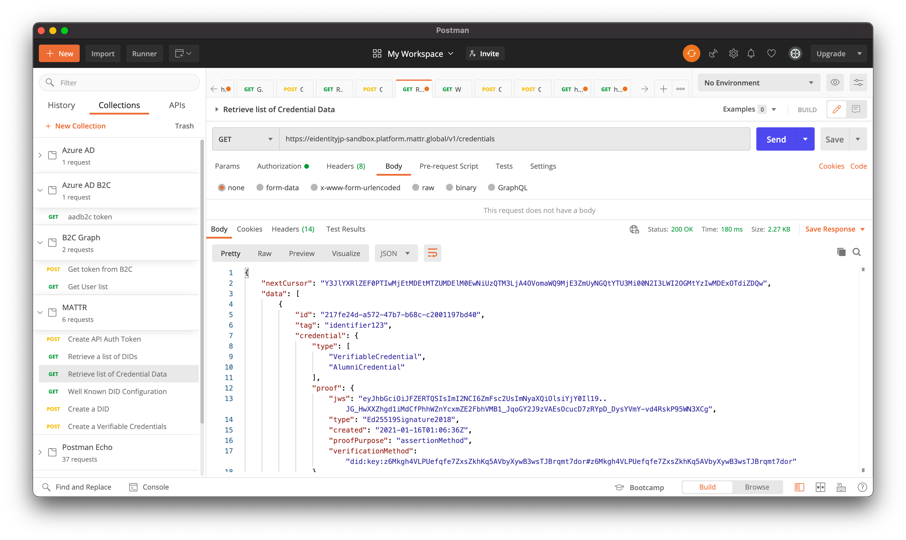Select Create a Verifiable Credentials request
The height and width of the screenshot is (540, 906).
117,426
